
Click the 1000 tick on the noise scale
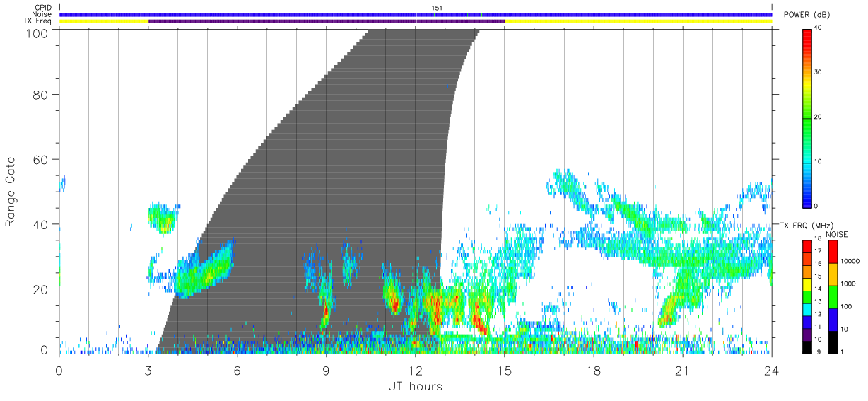(848, 284)
